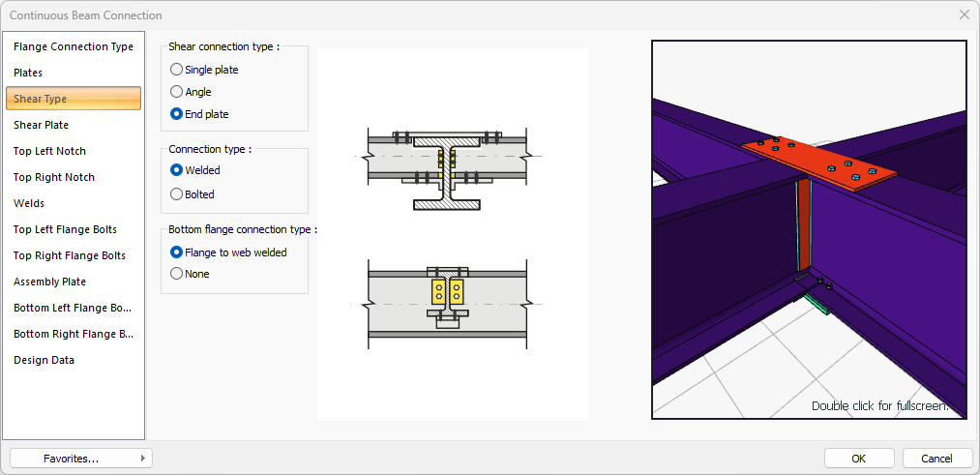Viewport: 980px width, 475px height.
Task: Open the Shear Plate settings page
Action: pyautogui.click(x=41, y=125)
